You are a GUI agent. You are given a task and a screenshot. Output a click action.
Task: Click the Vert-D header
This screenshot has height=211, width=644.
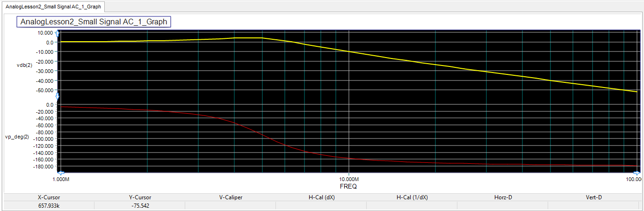tap(593, 197)
